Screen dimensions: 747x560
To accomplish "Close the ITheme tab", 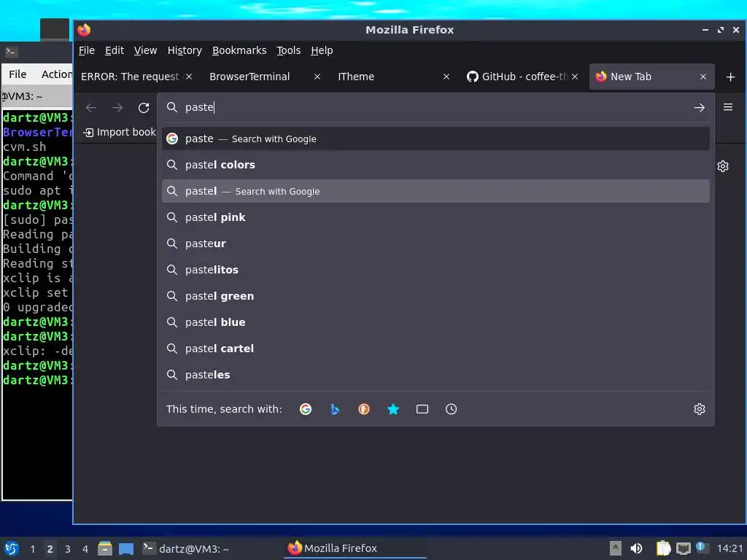I will 446,77.
